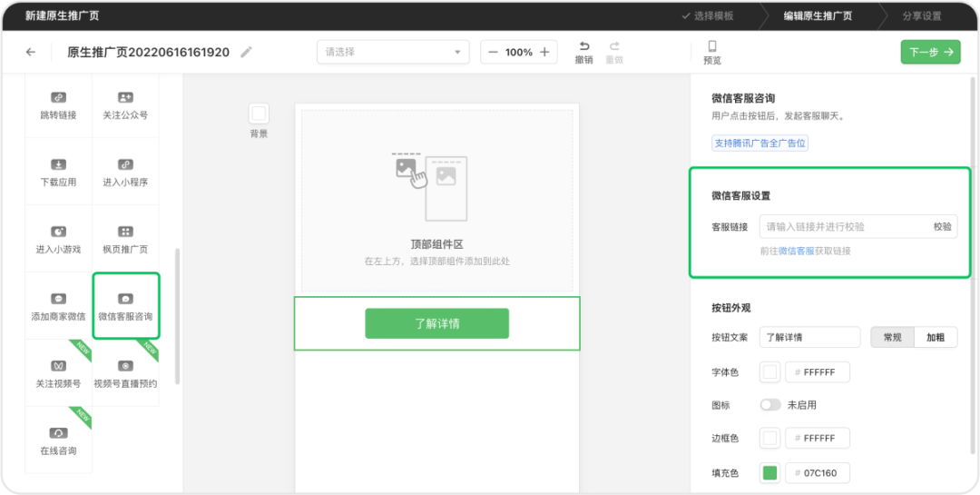Select the 枫页推广页 component
This screenshot has height=495, width=980.
(x=125, y=239)
